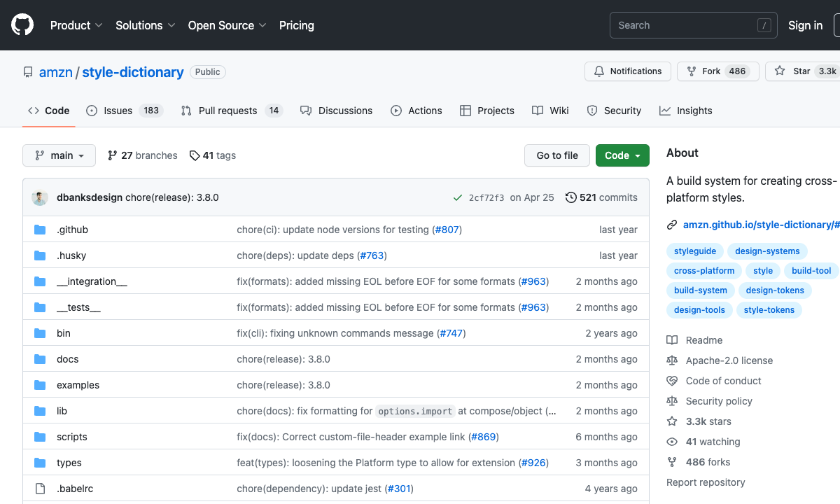
Task: View the 41 tags
Action: click(213, 155)
